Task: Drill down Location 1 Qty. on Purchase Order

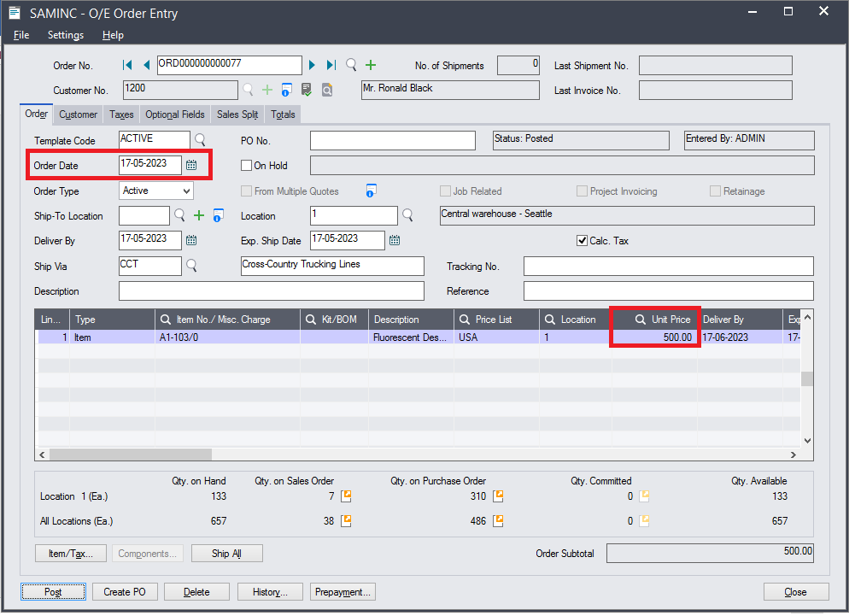Action: [x=498, y=496]
